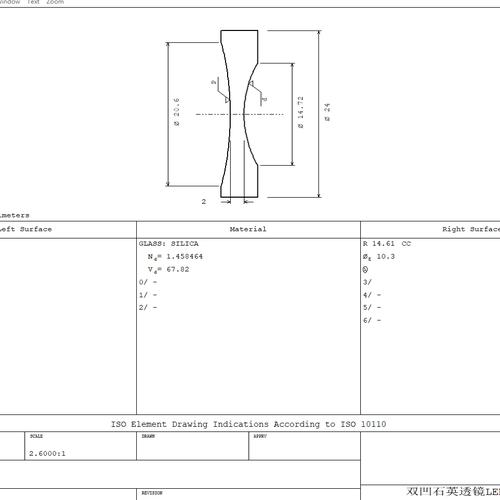Click the DRAWN title block field
This screenshot has width=500, height=500.
[x=192, y=446]
